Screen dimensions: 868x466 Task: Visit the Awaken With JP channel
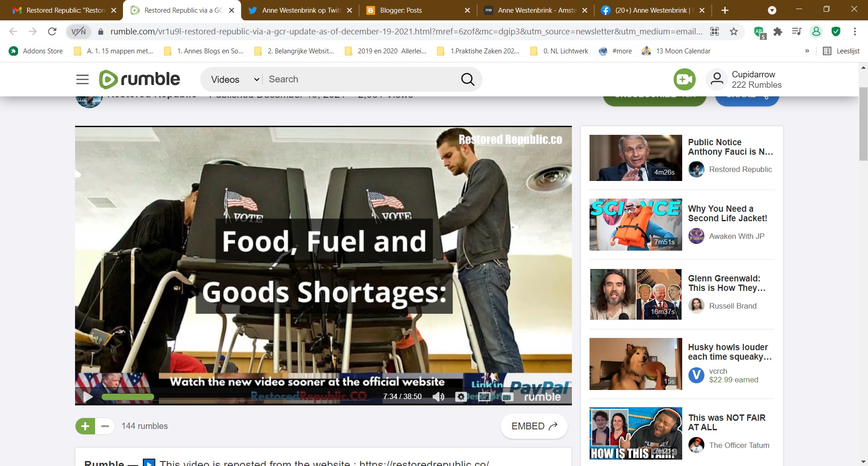coord(736,236)
